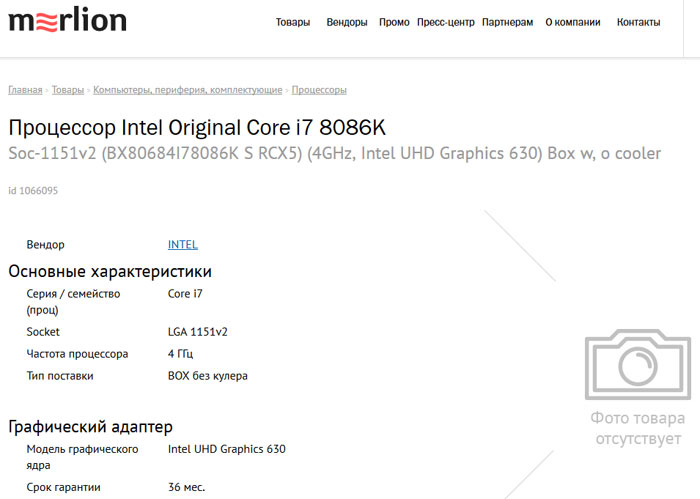700x499 pixels.
Task: Click the Merlion logo
Action: tap(67, 20)
